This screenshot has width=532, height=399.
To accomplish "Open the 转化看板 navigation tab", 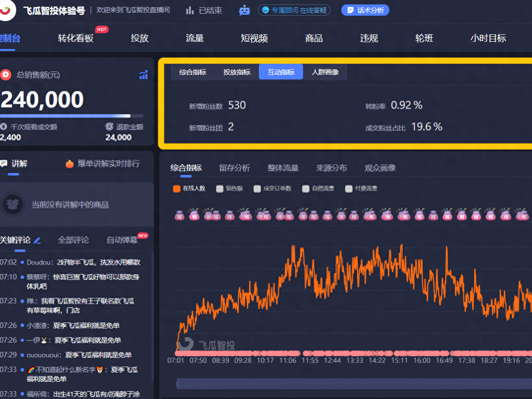I will pyautogui.click(x=76, y=38).
